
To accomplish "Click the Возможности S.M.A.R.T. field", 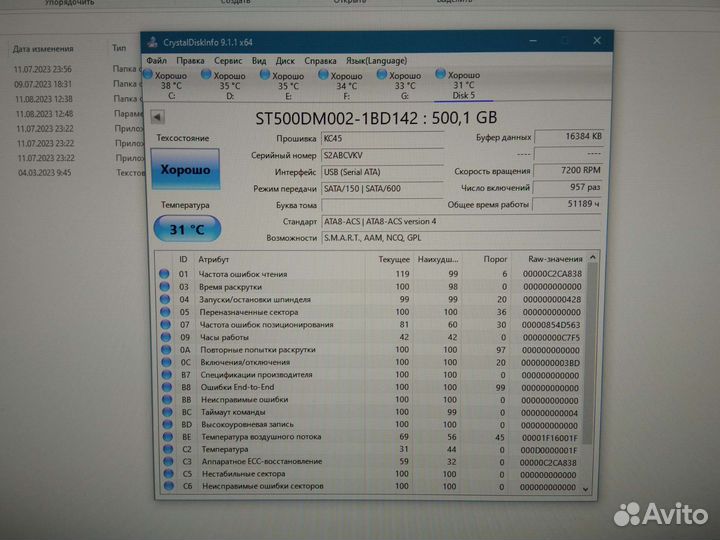I will point(461,238).
